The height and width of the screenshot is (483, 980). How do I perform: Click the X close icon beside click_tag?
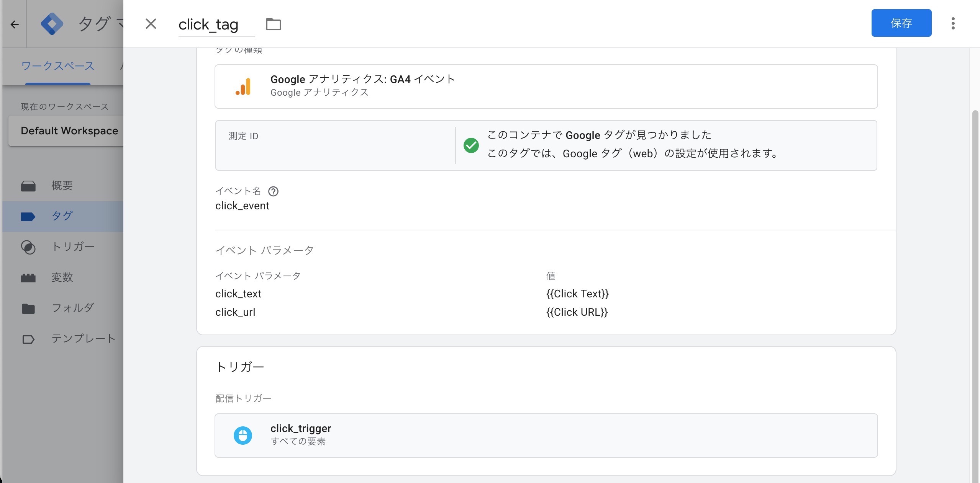point(151,24)
